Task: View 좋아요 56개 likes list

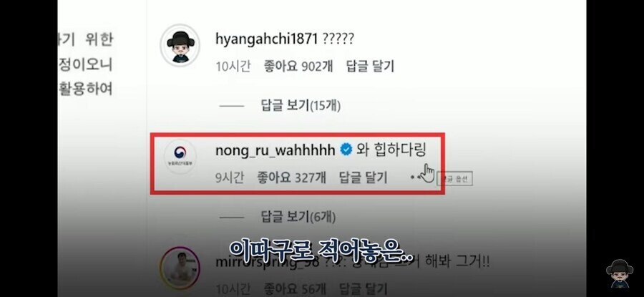Action: pos(295,288)
